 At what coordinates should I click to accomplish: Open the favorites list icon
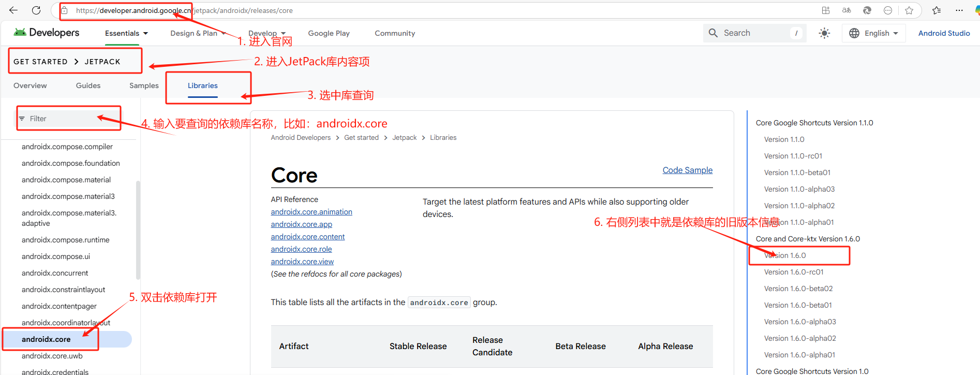[937, 10]
